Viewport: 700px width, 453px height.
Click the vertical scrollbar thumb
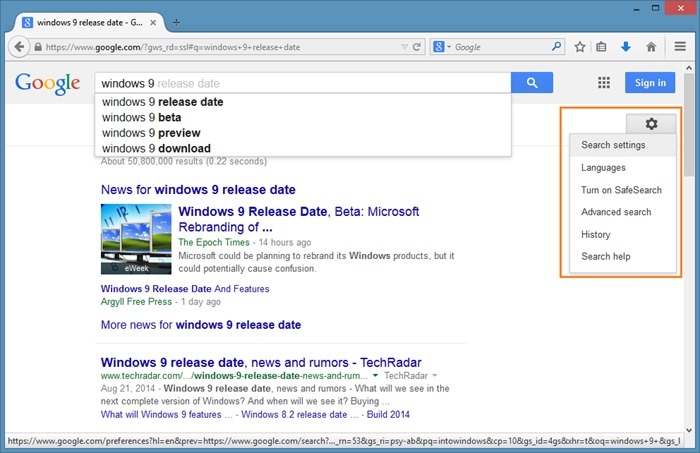689,125
